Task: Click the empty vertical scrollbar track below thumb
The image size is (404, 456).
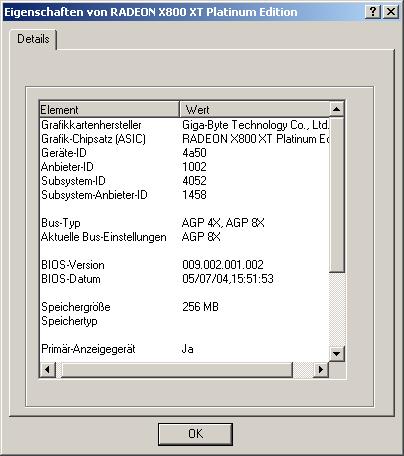Action: tap(336, 309)
